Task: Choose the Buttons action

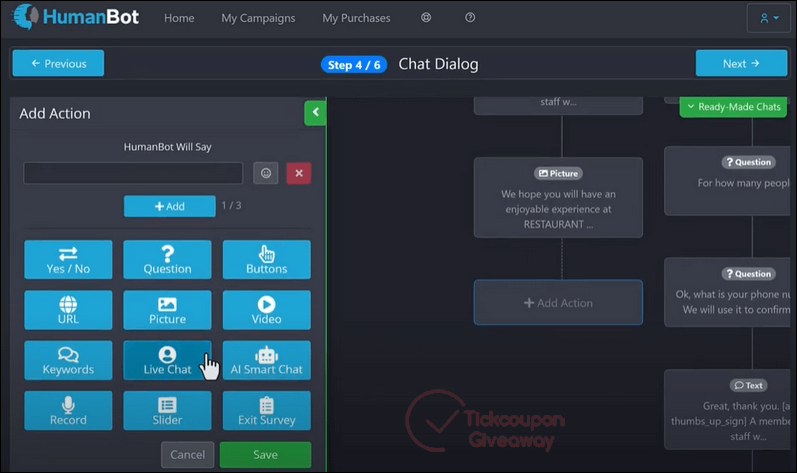Action: [x=266, y=260]
